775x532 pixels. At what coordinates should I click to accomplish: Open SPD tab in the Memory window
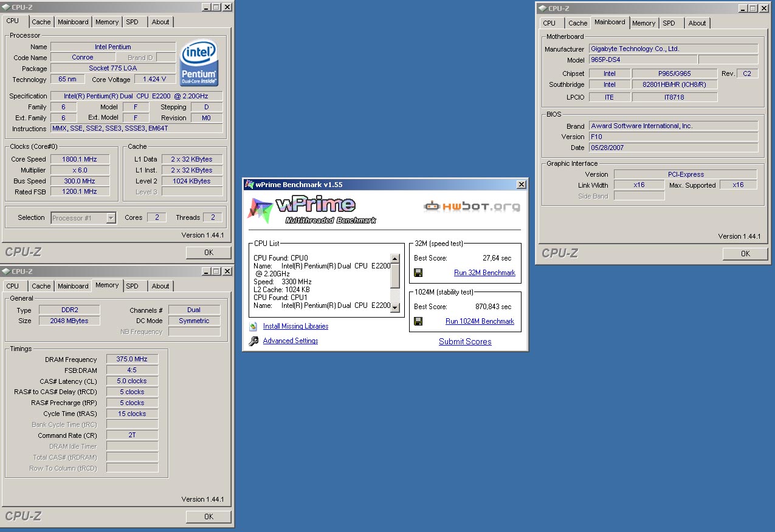(133, 286)
